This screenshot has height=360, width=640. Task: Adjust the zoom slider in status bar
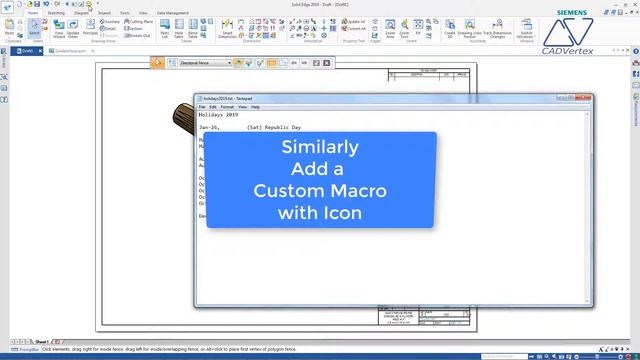point(597,357)
